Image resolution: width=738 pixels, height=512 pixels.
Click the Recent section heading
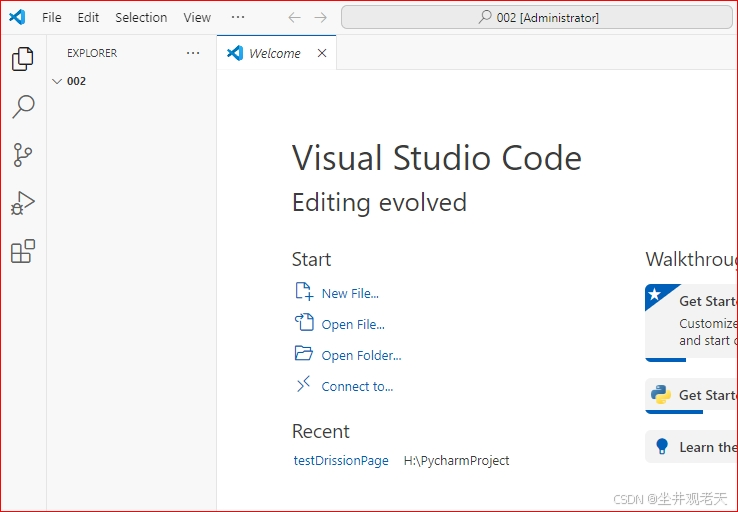pyautogui.click(x=321, y=431)
